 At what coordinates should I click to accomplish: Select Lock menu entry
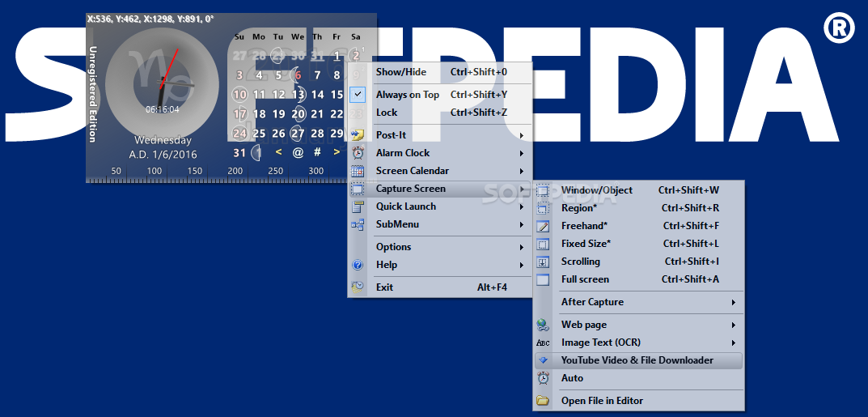(x=440, y=113)
